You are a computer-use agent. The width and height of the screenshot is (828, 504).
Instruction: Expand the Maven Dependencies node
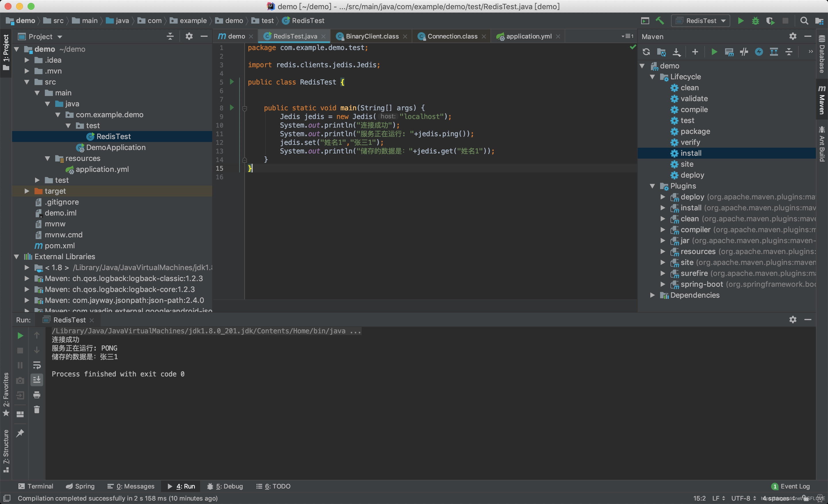tap(652, 295)
